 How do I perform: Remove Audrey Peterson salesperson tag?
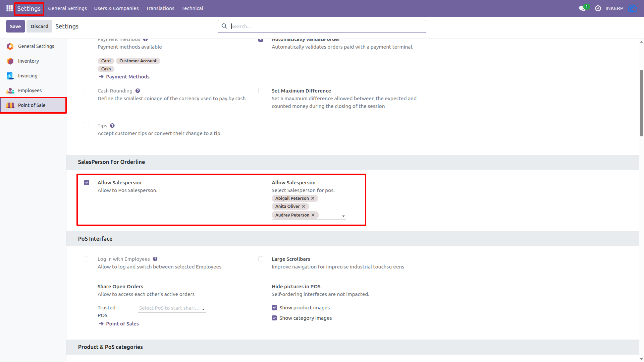click(313, 215)
